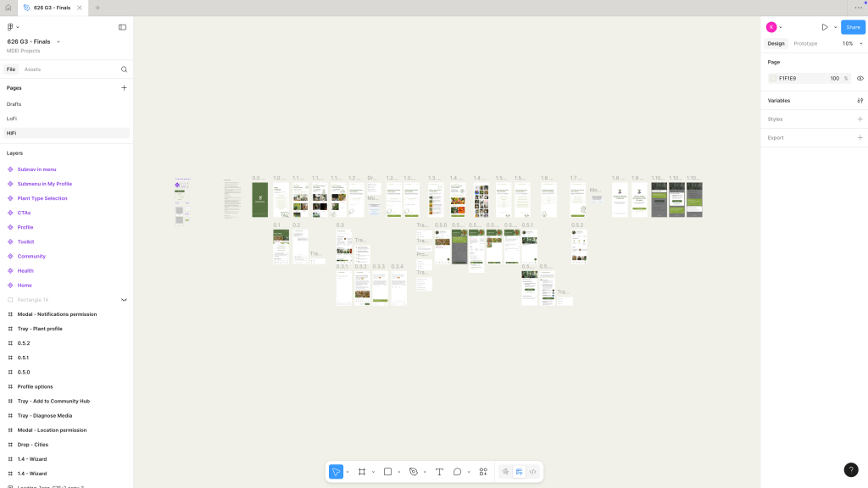
Task: Open the zoom level 10% dropdown
Action: 852,43
